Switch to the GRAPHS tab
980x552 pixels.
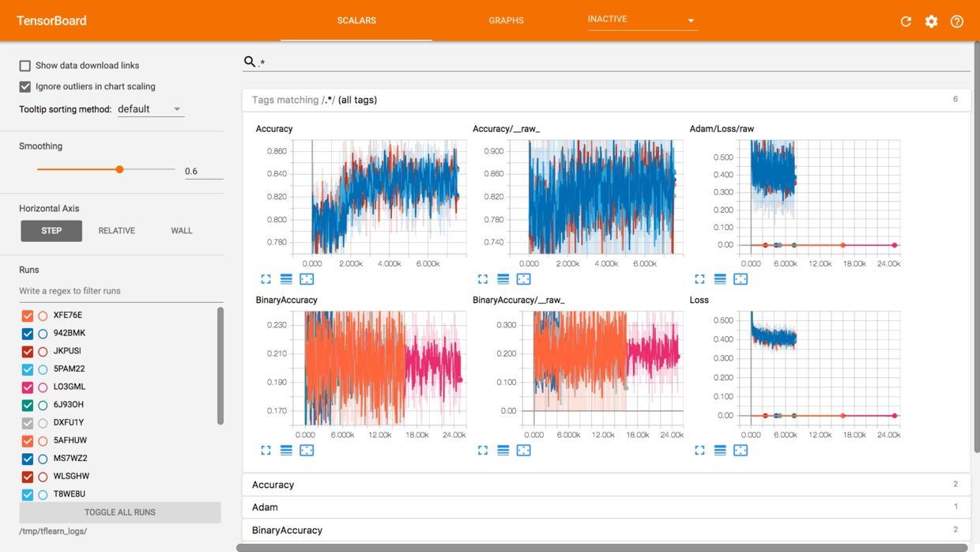point(506,21)
